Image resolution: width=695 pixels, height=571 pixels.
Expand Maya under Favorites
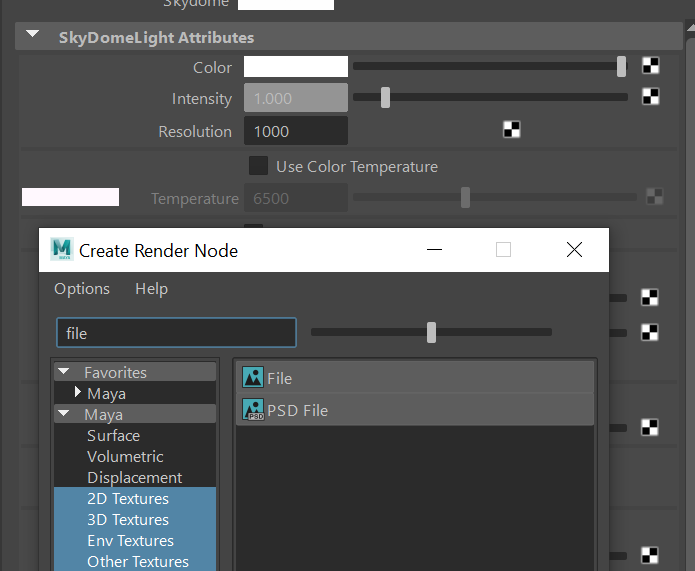pyautogui.click(x=78, y=392)
